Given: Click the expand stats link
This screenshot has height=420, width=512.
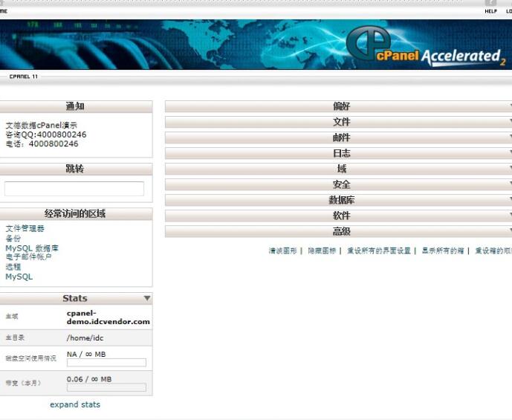Looking at the screenshot, I should pos(75,404).
